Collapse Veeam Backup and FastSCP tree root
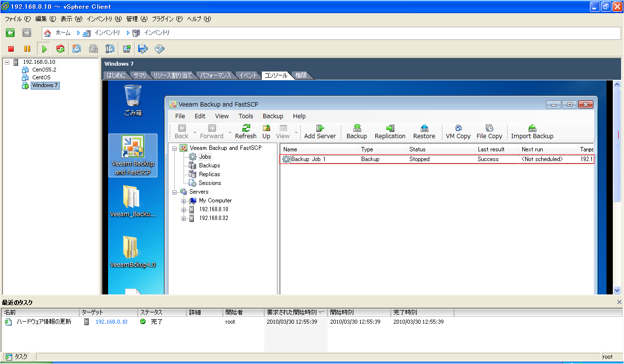The height and width of the screenshot is (364, 624). [174, 148]
